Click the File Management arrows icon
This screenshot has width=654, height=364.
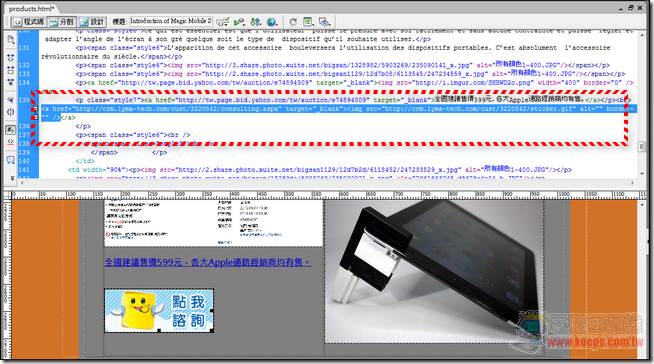tap(255, 22)
